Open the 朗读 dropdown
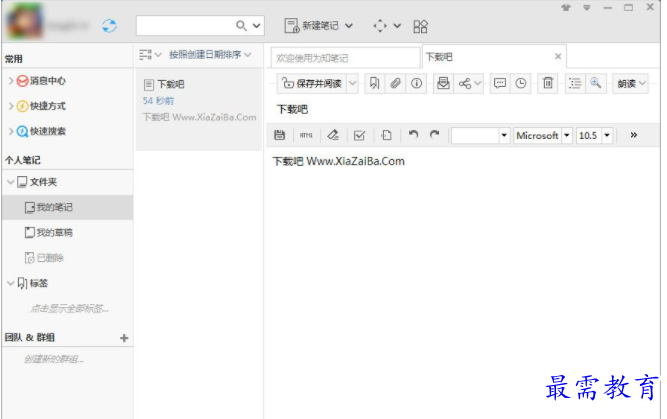Image resolution: width=667 pixels, height=419 pixels. [x=630, y=84]
